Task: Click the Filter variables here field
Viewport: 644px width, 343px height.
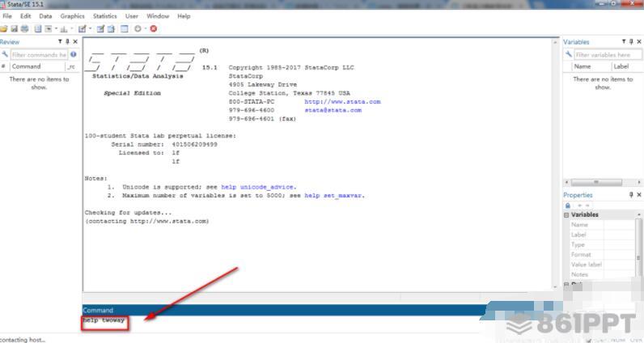Action: coord(608,54)
